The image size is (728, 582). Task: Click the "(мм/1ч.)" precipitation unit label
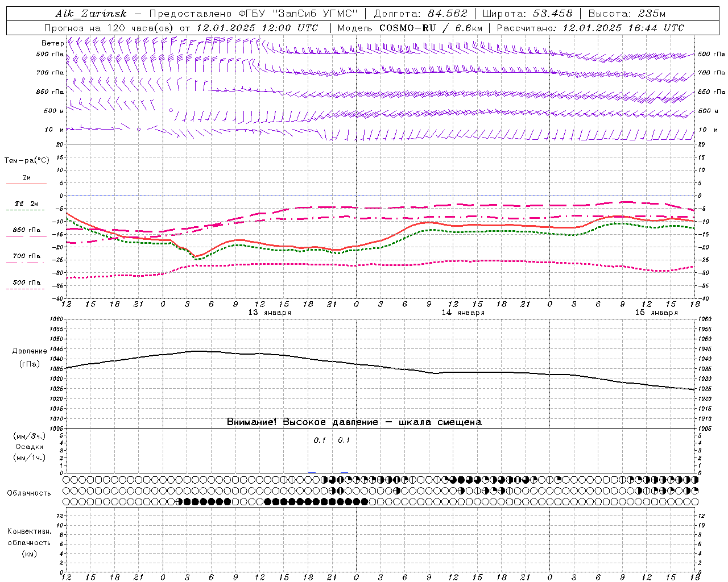coord(30,458)
